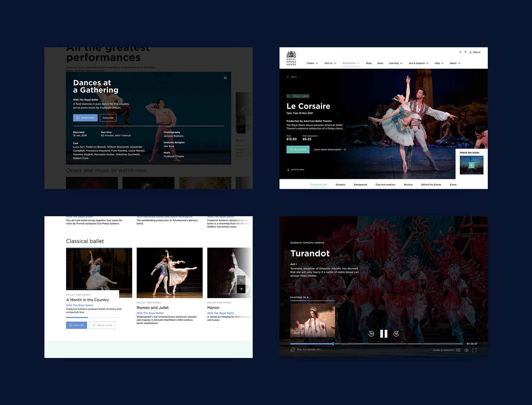Click the Add to my list button
532x405 pixels.
102,325
